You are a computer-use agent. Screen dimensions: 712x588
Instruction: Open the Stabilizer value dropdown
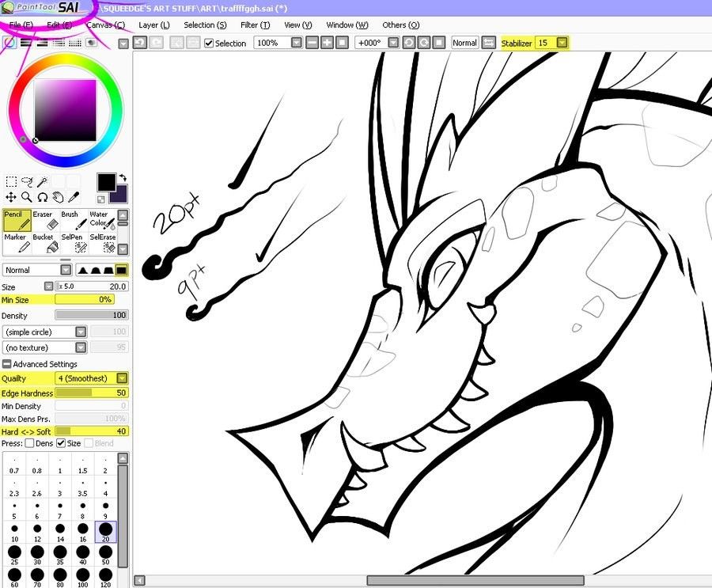[562, 43]
